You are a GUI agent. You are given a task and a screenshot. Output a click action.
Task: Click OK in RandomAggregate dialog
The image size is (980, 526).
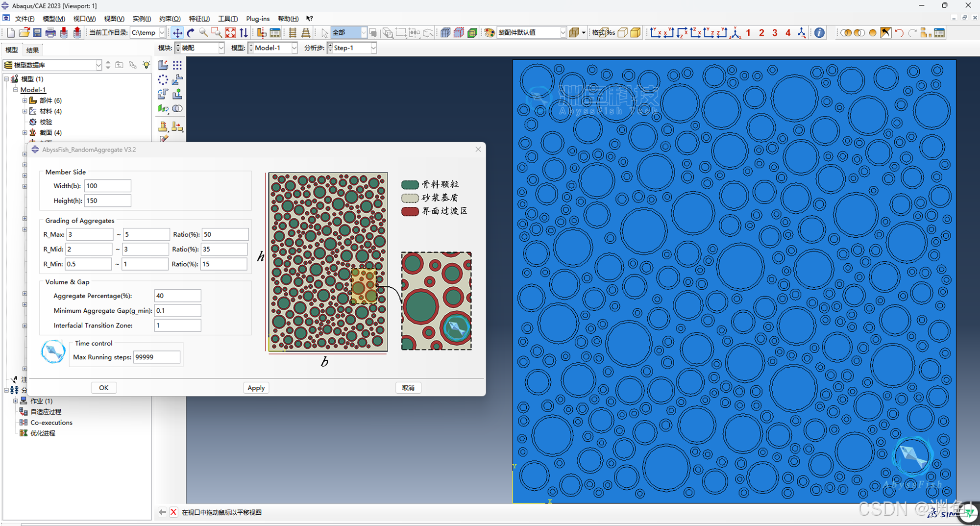pos(104,388)
